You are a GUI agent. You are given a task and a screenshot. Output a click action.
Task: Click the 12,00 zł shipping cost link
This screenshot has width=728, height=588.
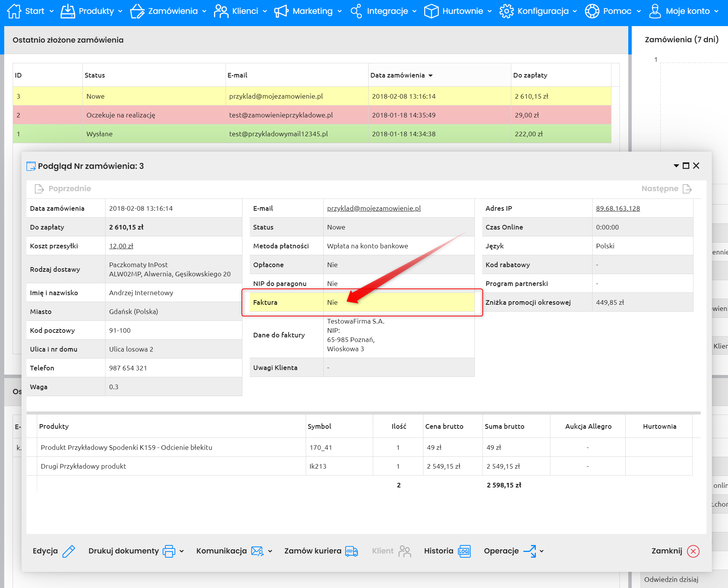pyautogui.click(x=121, y=246)
